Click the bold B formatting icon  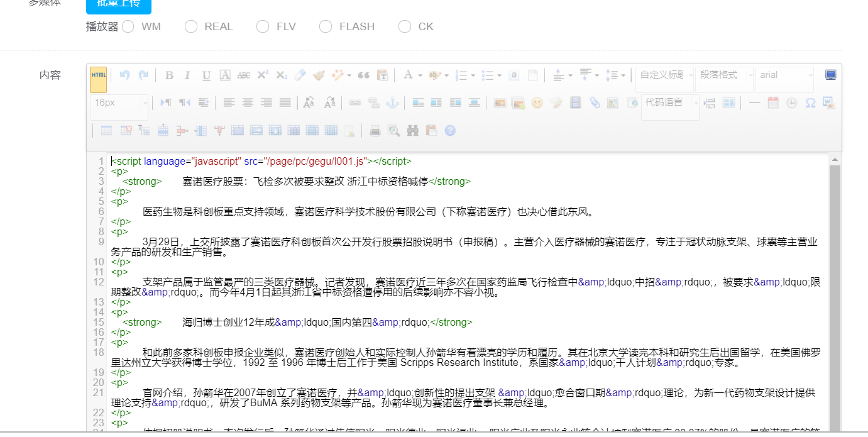pyautogui.click(x=169, y=75)
